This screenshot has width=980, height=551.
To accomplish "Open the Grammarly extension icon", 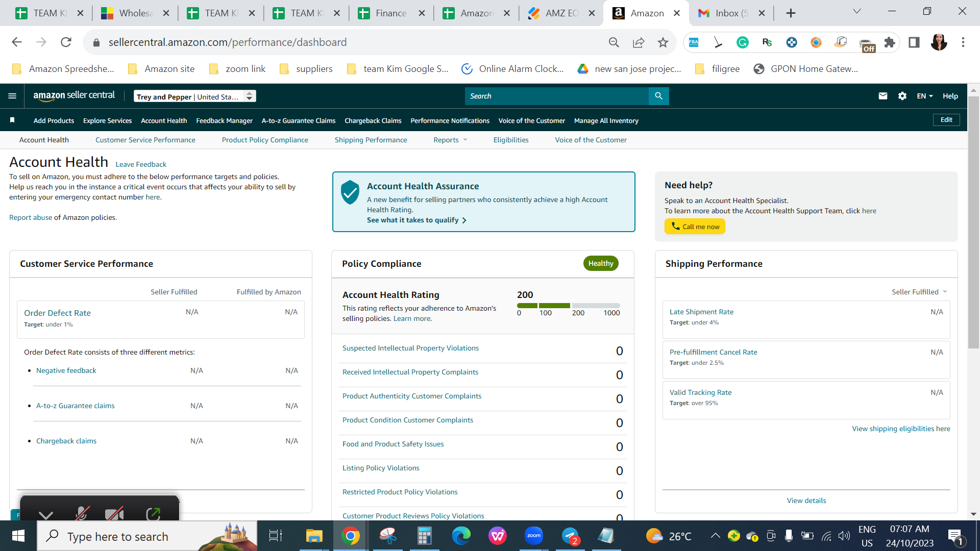I will click(x=743, y=42).
